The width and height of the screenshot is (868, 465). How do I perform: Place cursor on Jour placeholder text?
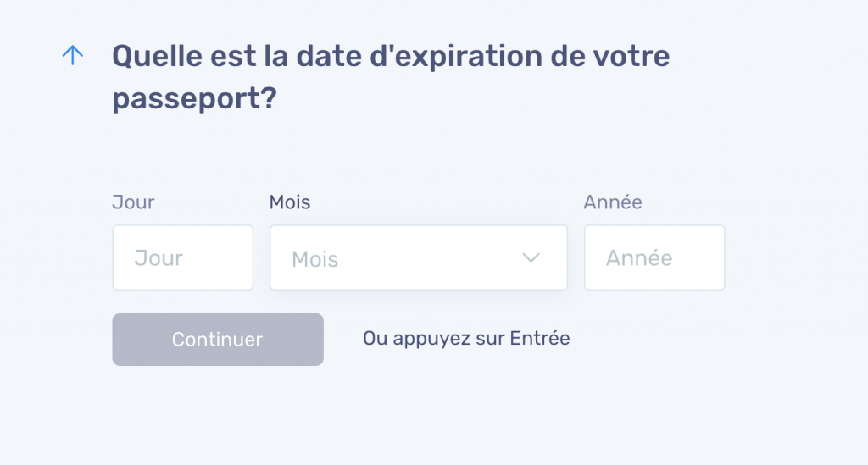159,258
